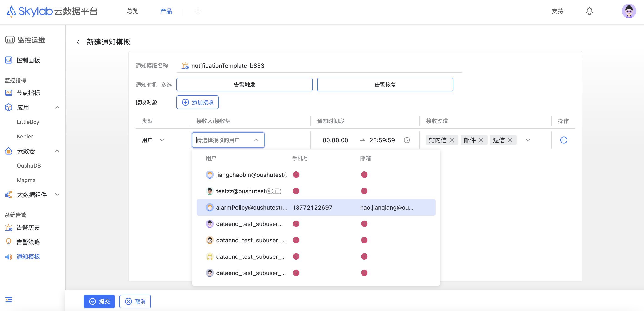Screen dimensions: 644x311
Task: Expand the 接收渠道 channel dropdown arrow
Action: [x=528, y=140]
